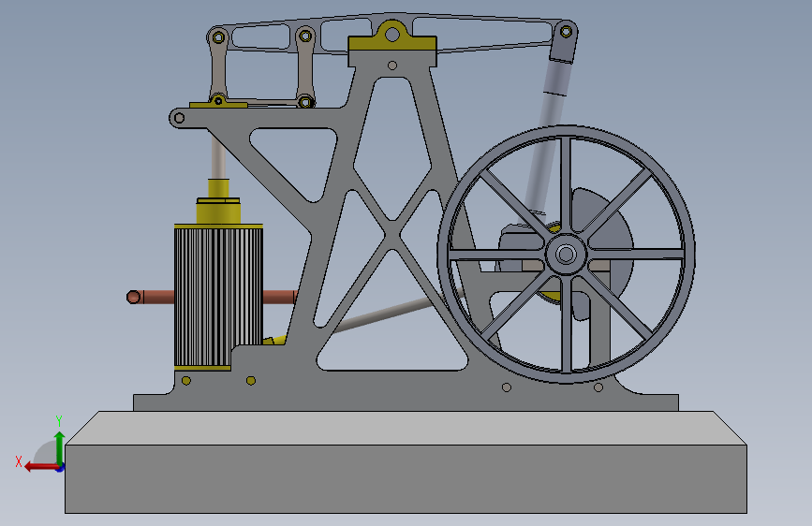
Task: Select the piston rod above the cylinder
Action: (x=218, y=154)
